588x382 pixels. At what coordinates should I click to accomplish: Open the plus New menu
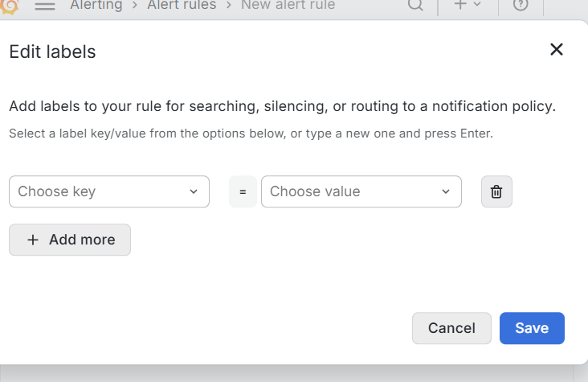[x=468, y=5]
